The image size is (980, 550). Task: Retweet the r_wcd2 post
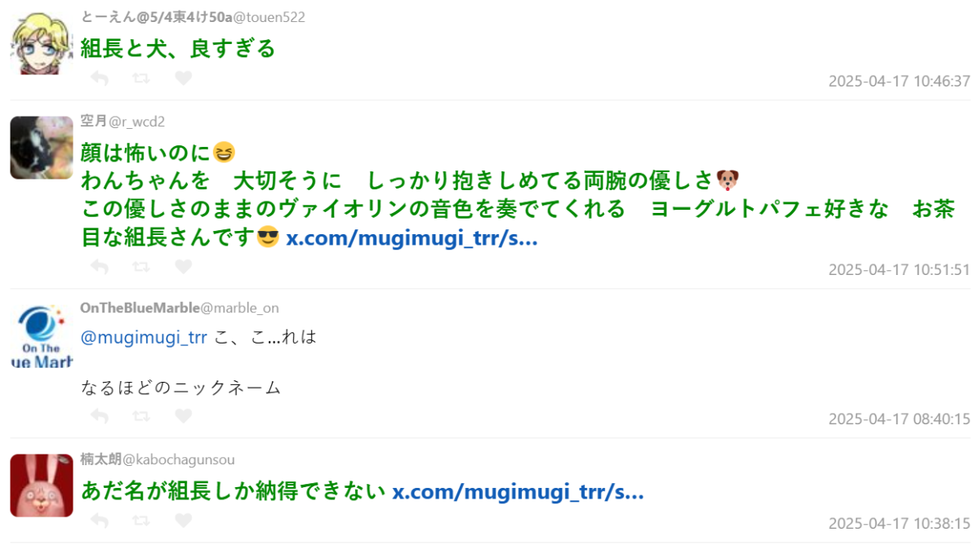point(141,267)
